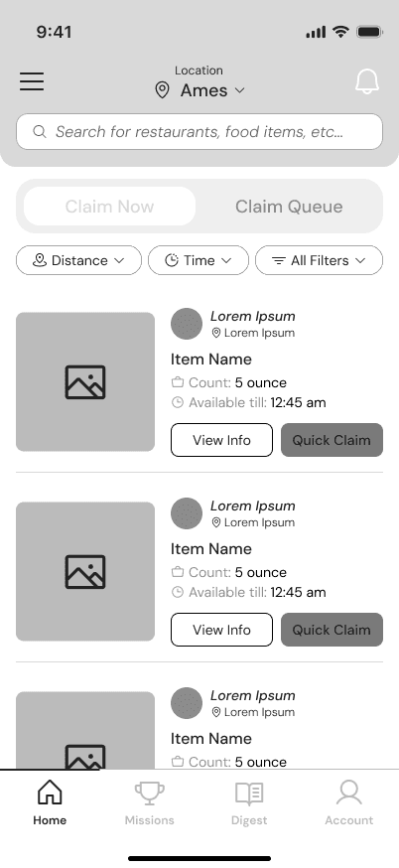Click Quick Claim on the first item
The height and width of the screenshot is (868, 399).
pos(332,440)
